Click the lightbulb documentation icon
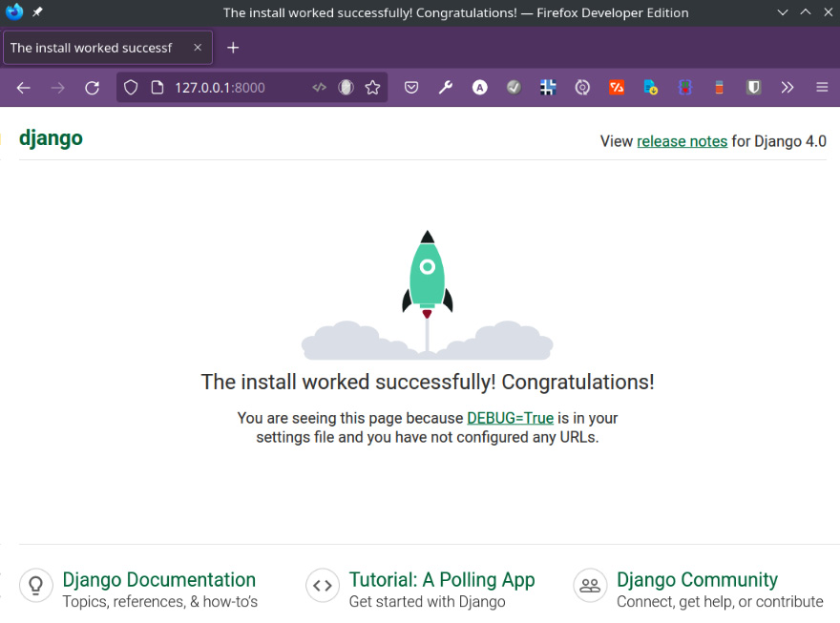Image resolution: width=840 pixels, height=623 pixels. point(36,586)
